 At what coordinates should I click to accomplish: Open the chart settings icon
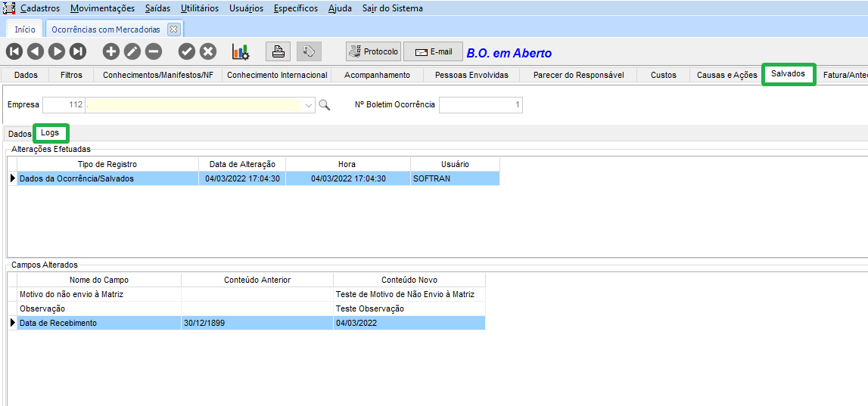(x=241, y=52)
